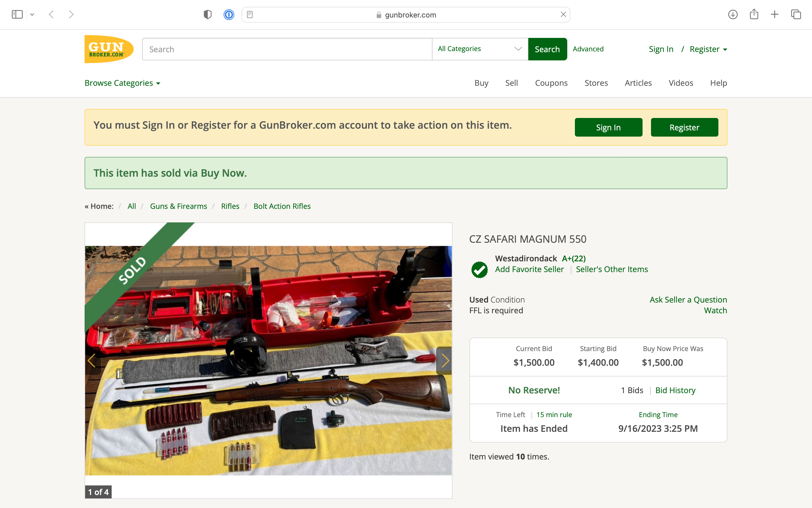The width and height of the screenshot is (812, 508).
Task: Show the next photo with right arrow
Action: (x=444, y=360)
